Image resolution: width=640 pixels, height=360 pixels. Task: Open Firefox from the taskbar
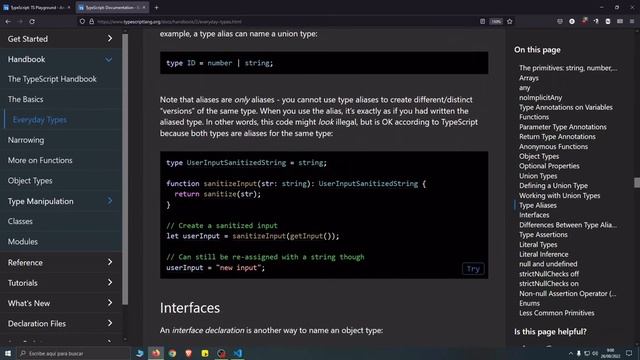point(156,353)
